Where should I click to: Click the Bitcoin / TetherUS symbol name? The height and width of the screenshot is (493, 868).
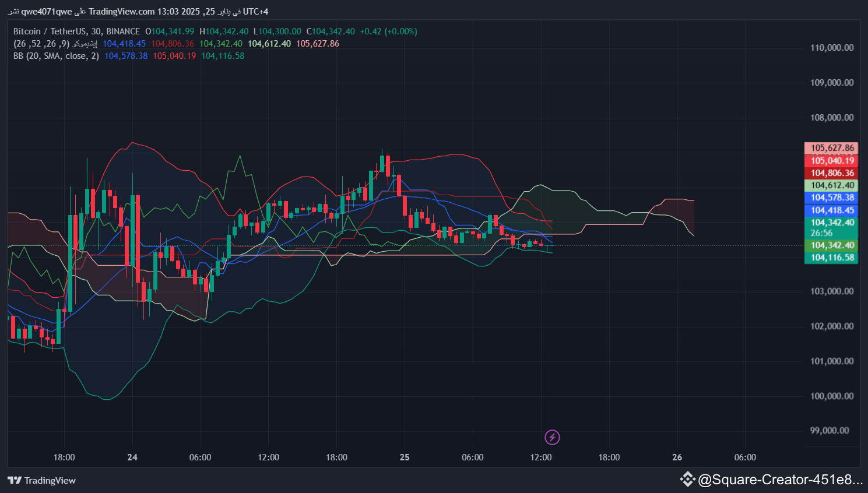(51, 31)
